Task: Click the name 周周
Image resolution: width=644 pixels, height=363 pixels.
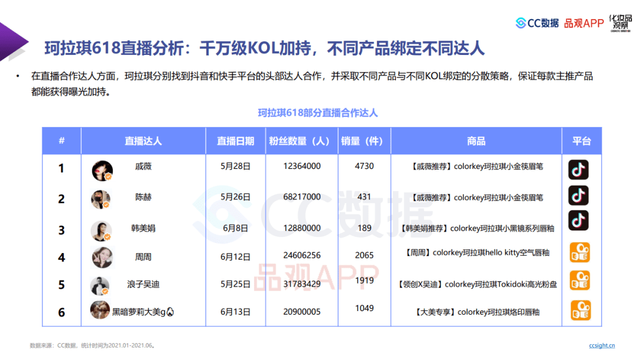Action: click(x=143, y=257)
